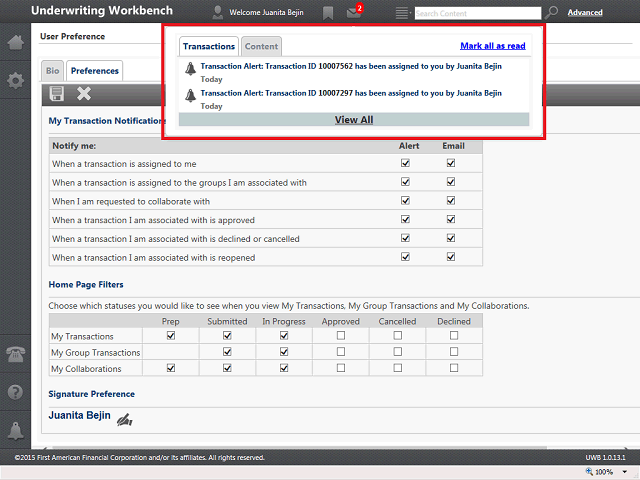Viewport: 640px width, 480px height.
Task: Toggle Alert for transaction assigned to me
Action: [x=405, y=163]
